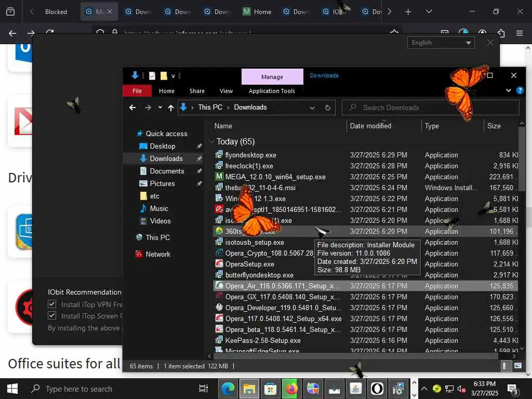The height and width of the screenshot is (399, 532).
Task: Show hidden system tray icons
Action: (x=424, y=389)
